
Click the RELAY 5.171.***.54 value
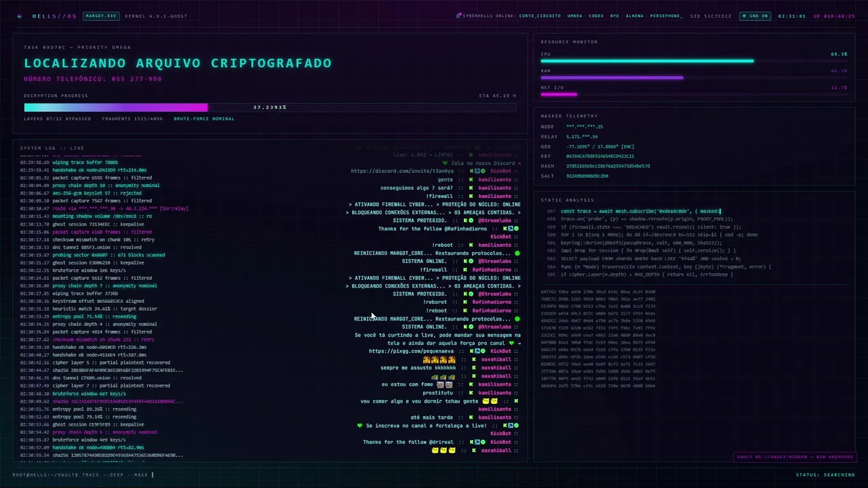[582, 136]
